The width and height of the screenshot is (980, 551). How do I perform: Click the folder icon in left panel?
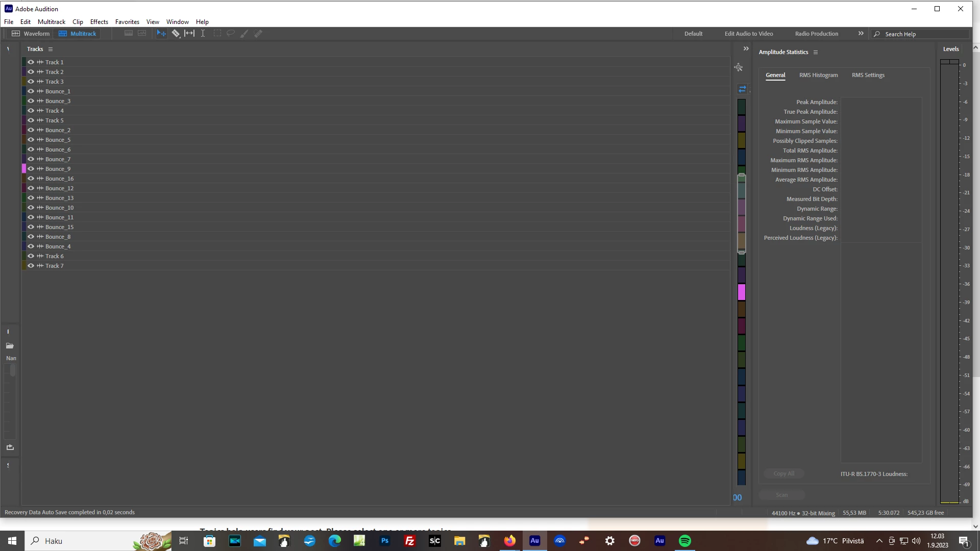pos(10,346)
